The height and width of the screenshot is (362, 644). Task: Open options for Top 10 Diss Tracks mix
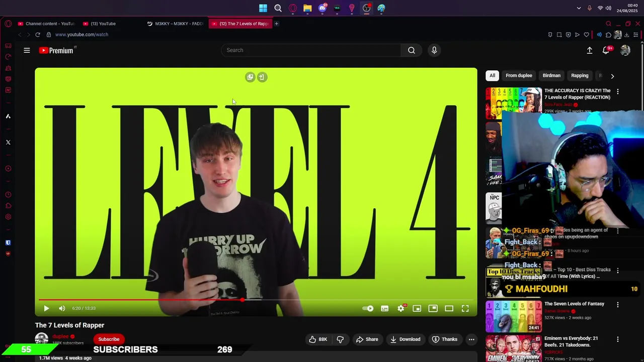click(x=618, y=270)
